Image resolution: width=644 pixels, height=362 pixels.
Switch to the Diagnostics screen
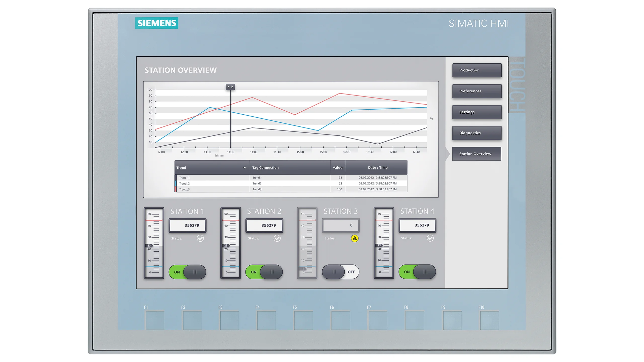[x=477, y=133]
